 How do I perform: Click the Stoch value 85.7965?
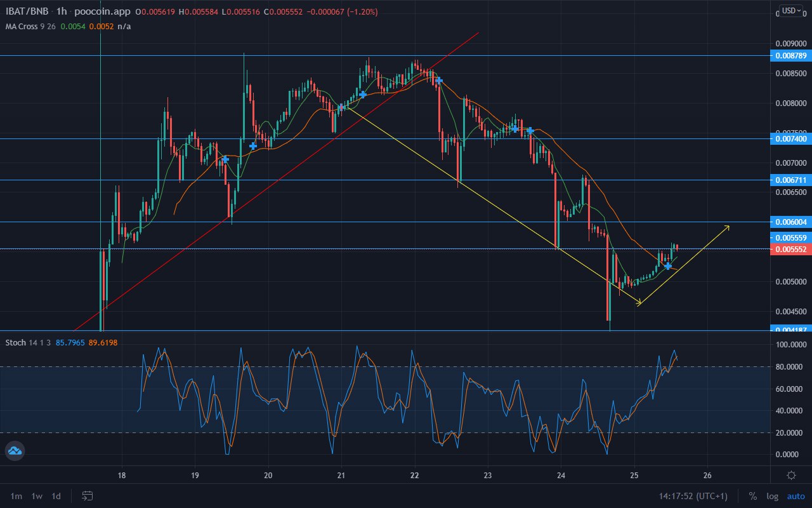tap(71, 342)
